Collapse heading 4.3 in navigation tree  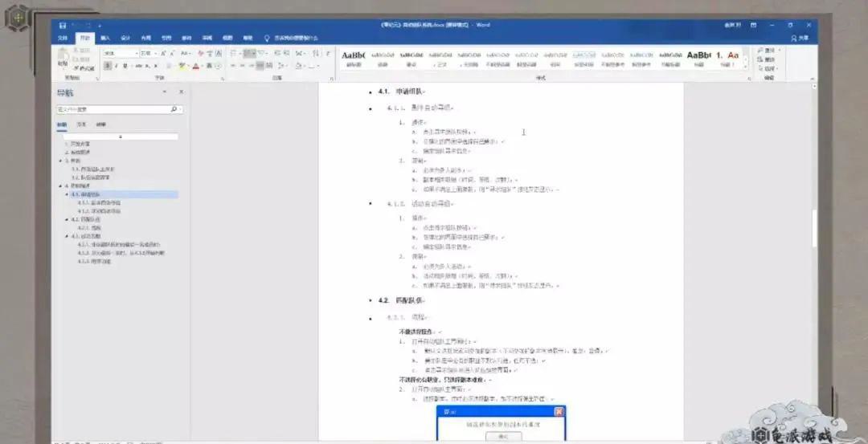(67, 236)
